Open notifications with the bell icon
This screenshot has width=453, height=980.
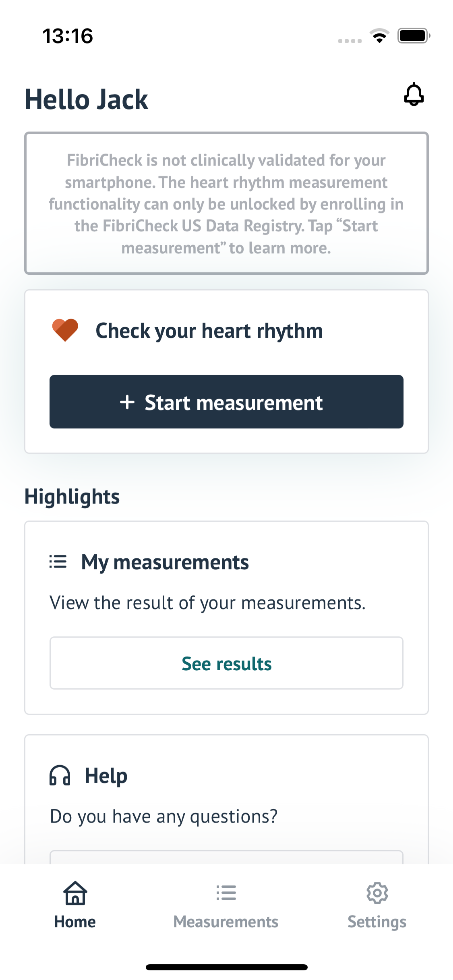point(414,94)
